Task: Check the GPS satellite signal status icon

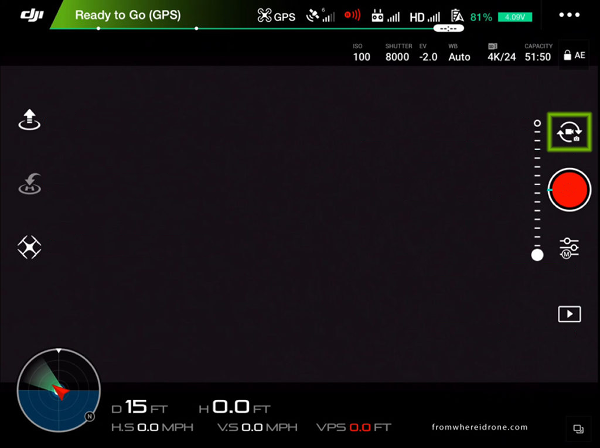Action: click(x=321, y=16)
